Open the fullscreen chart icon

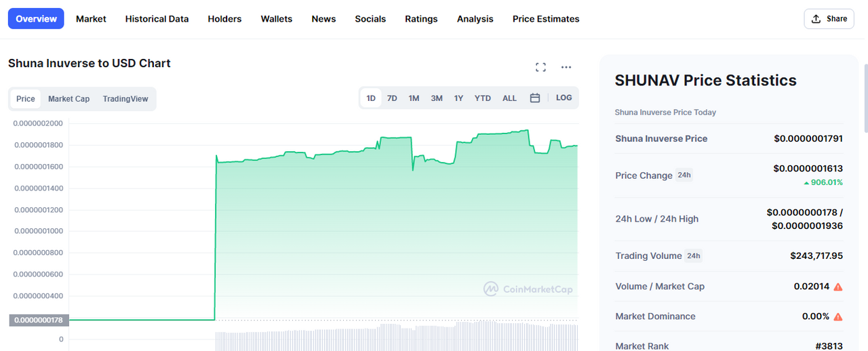[540, 67]
